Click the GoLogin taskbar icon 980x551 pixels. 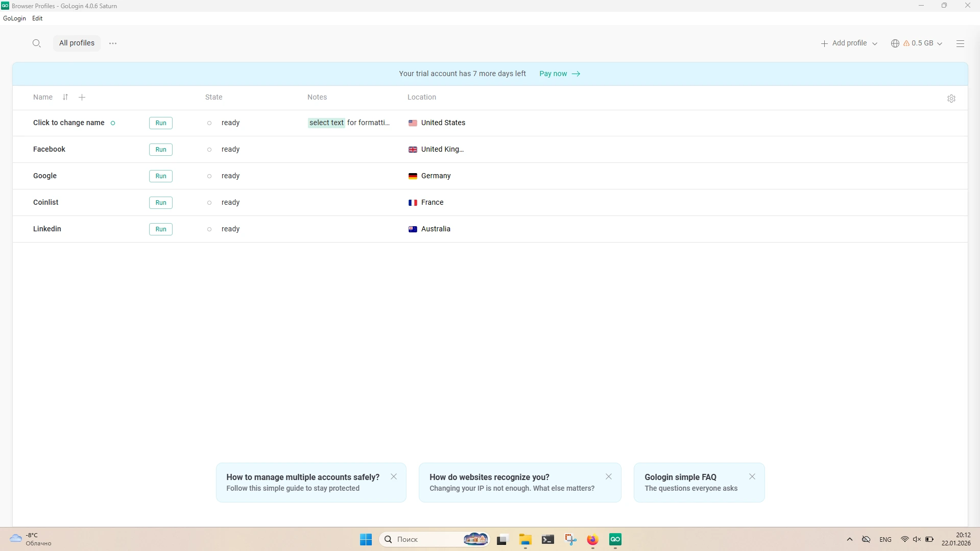pyautogui.click(x=615, y=539)
